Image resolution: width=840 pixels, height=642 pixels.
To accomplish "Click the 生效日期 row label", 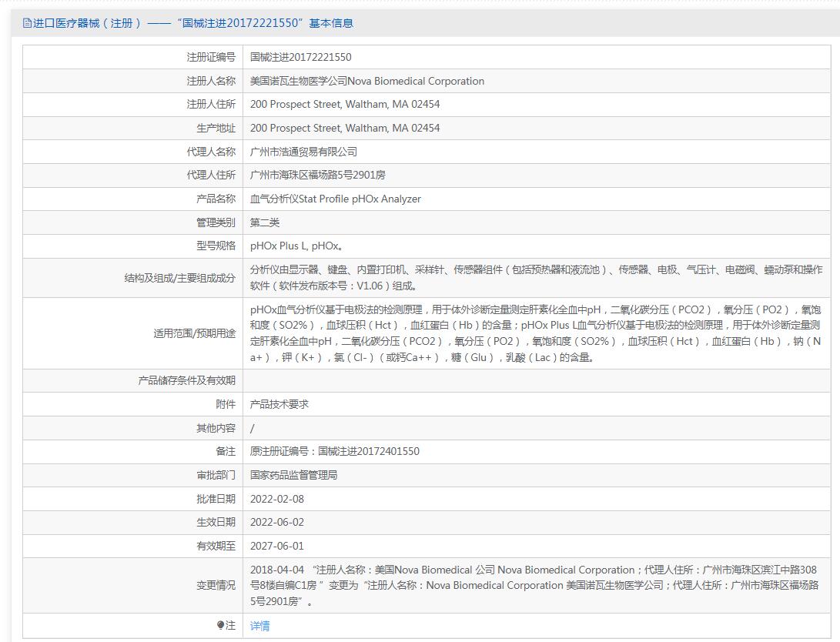I will (x=216, y=522).
